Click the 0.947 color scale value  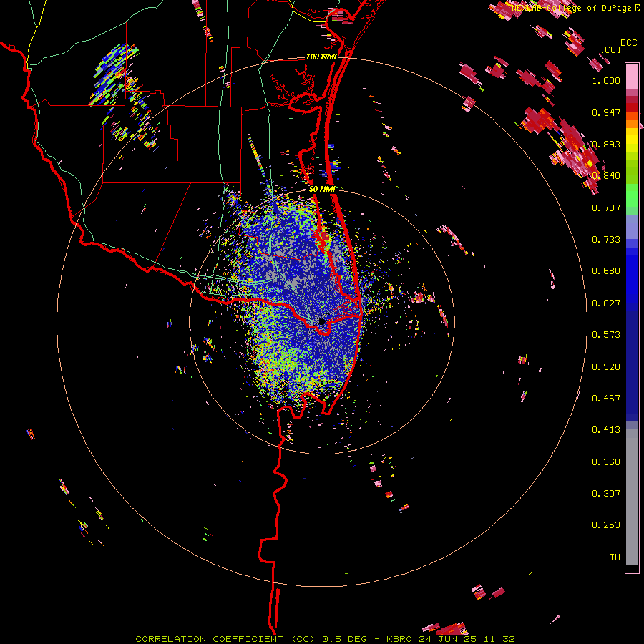pos(606,112)
